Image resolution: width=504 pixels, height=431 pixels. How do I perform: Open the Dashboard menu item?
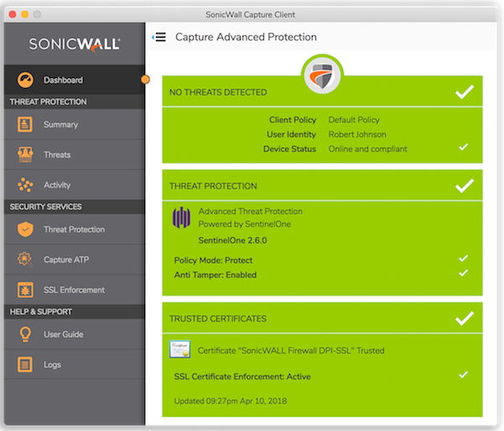pyautogui.click(x=75, y=80)
